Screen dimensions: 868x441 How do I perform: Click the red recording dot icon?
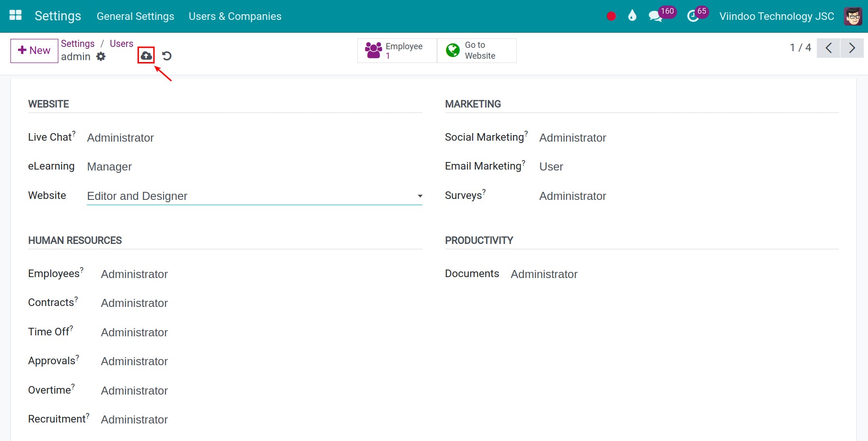point(611,16)
